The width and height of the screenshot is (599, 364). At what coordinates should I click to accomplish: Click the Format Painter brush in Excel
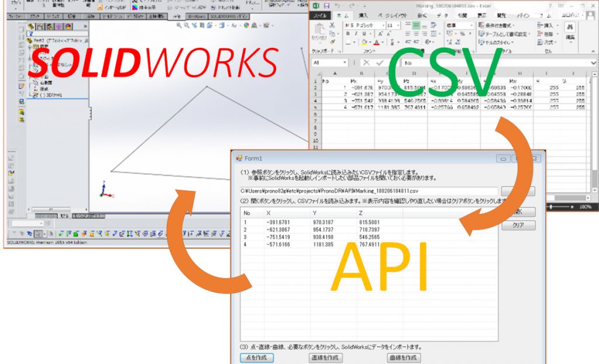pos(332,42)
